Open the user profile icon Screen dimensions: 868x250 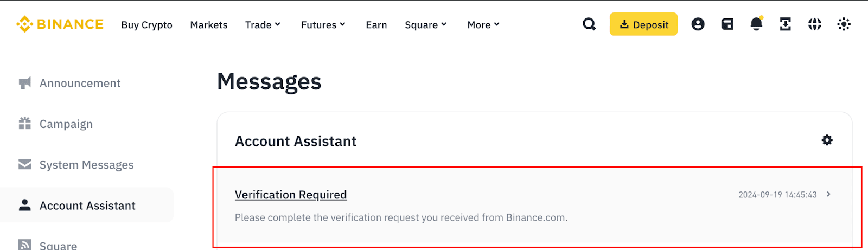(x=698, y=24)
